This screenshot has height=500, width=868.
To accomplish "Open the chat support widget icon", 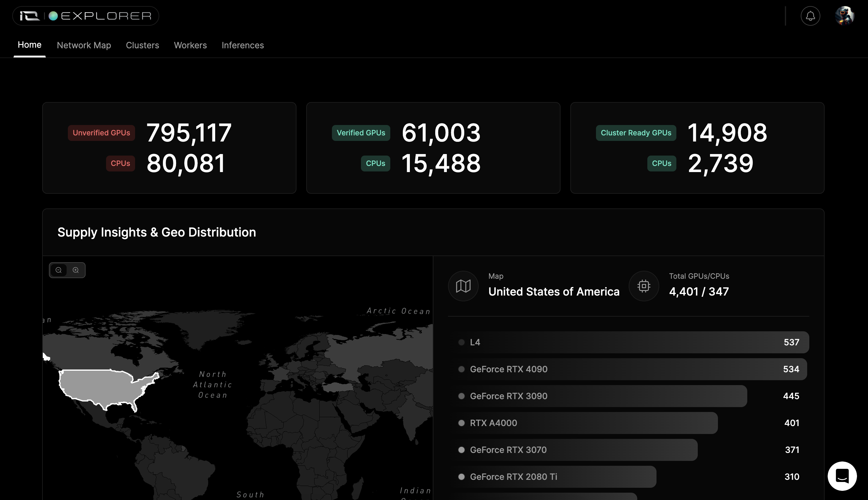I will coord(841,476).
